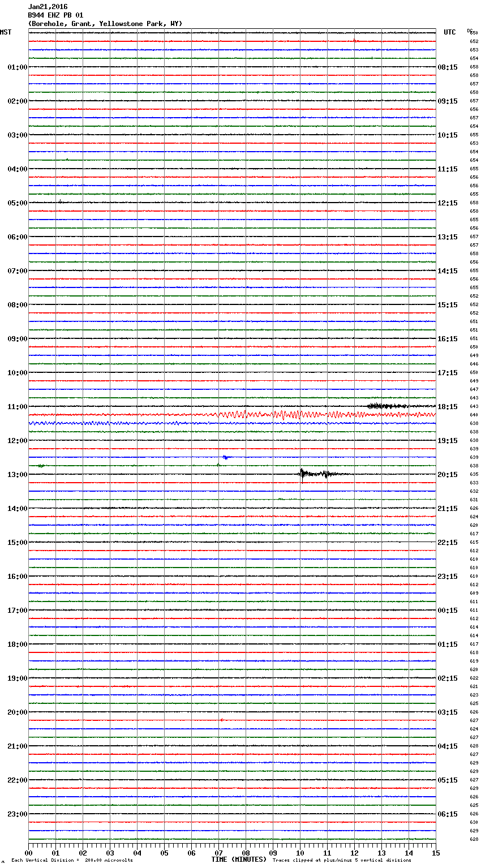Viewport: 481px width, 868px height.
Task: Click the 03:15 UTC time label
Action: point(448,712)
